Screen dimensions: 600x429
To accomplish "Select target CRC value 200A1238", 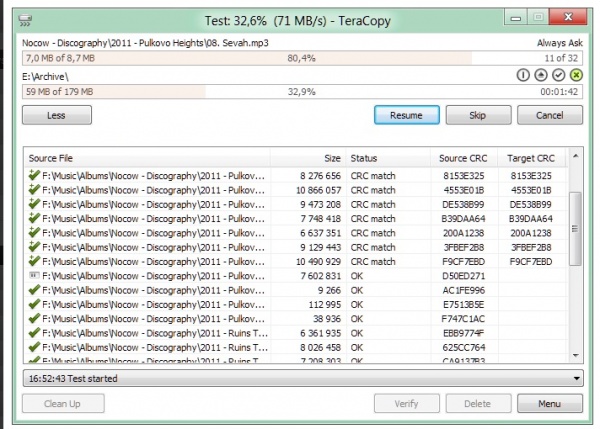I will point(531,233).
